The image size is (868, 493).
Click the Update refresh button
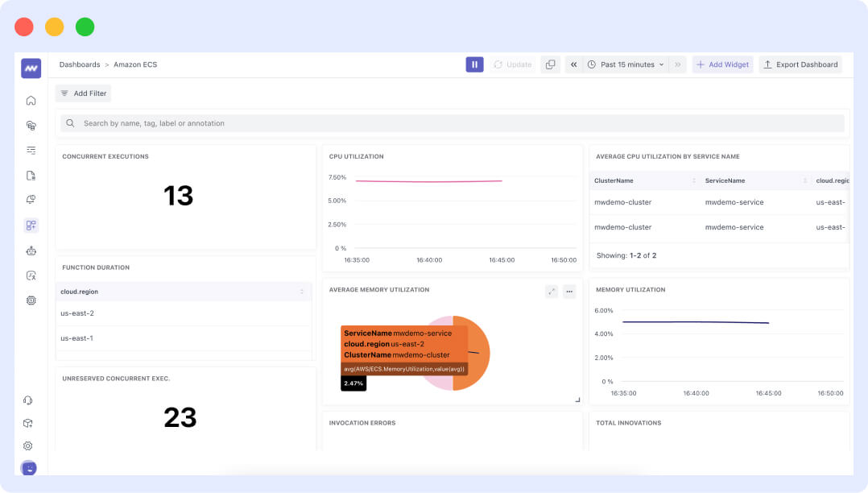[513, 64]
